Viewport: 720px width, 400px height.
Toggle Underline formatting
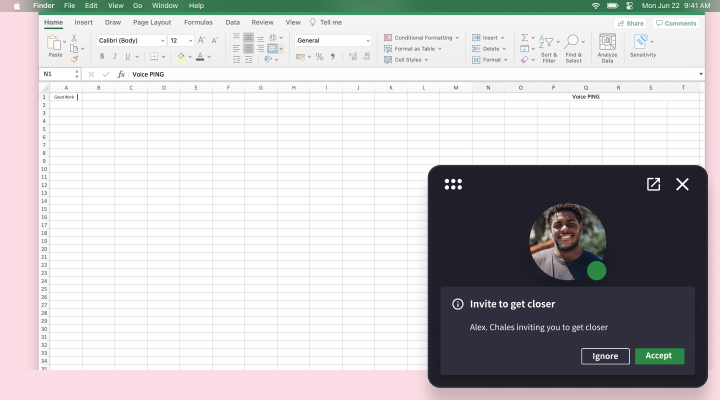(x=127, y=57)
